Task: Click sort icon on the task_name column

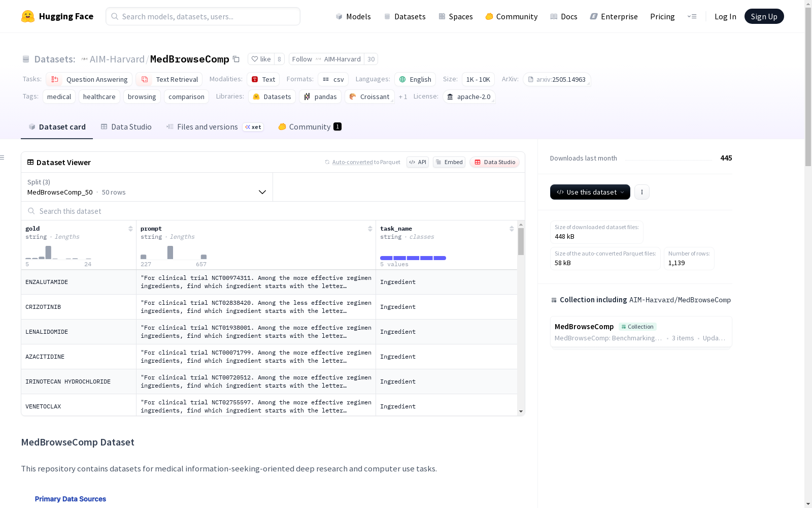Action: (512, 229)
